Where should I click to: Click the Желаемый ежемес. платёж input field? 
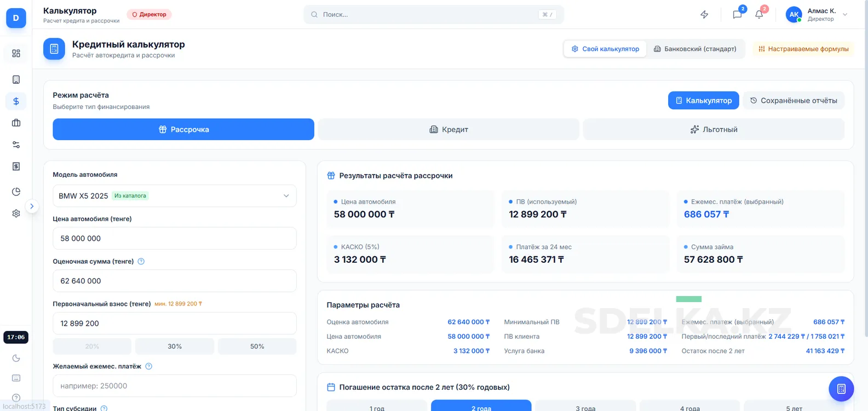tap(175, 386)
